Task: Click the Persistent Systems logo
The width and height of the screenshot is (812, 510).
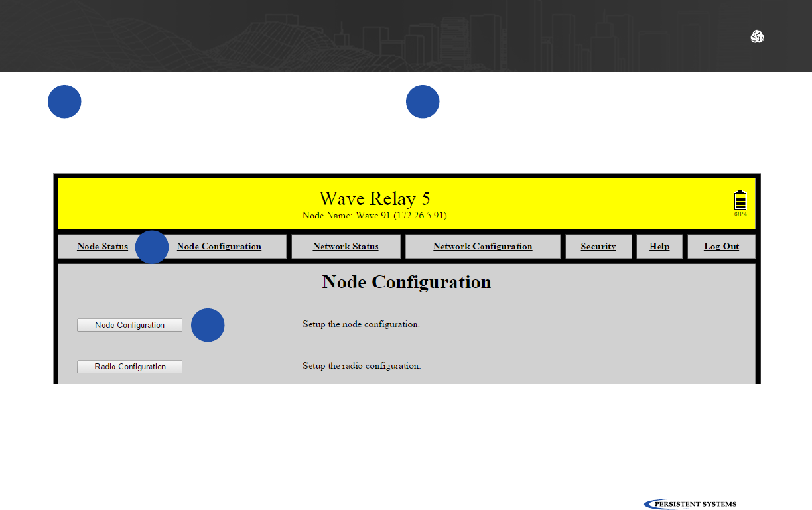Action: tap(690, 504)
